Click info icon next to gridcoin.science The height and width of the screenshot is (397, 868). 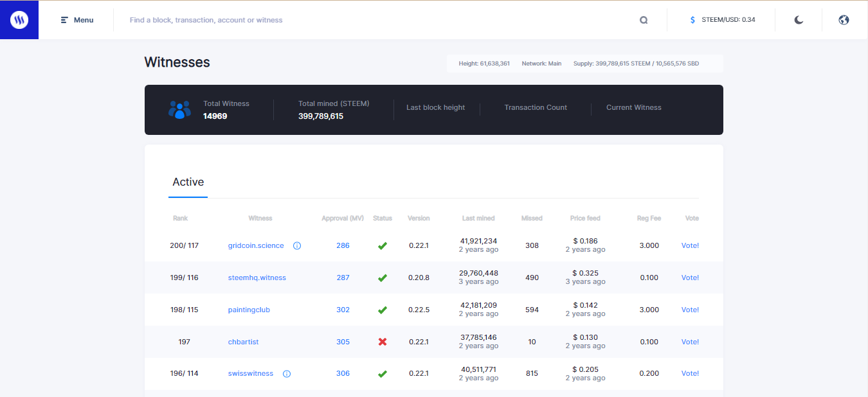[x=297, y=245]
